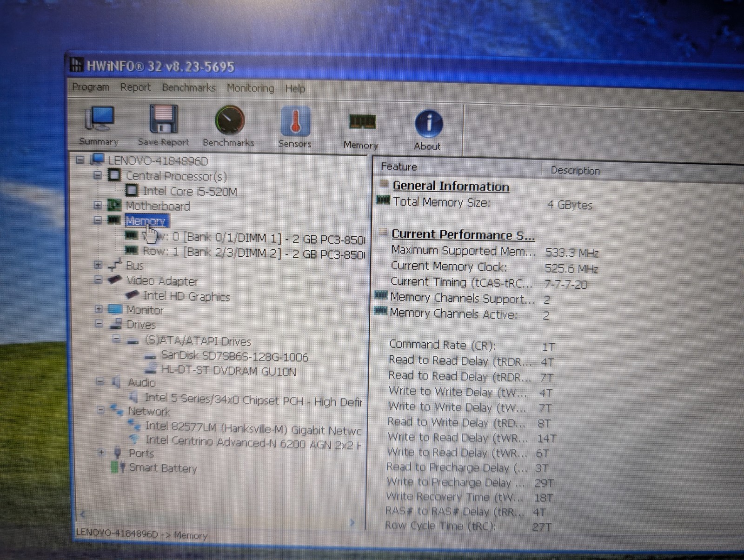744x560 pixels.
Task: Select the Smart Battery label
Action: [x=163, y=467]
